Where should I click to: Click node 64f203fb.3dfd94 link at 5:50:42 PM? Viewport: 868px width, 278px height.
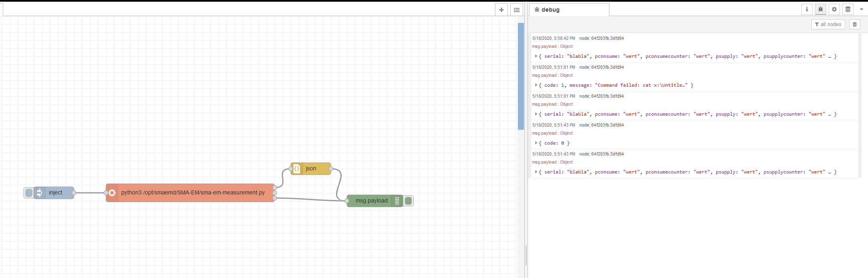point(601,38)
